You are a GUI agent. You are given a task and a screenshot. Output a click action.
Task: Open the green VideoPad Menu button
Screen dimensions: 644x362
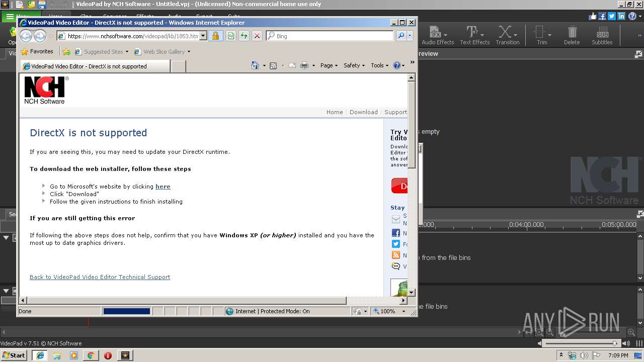pyautogui.click(x=16, y=17)
